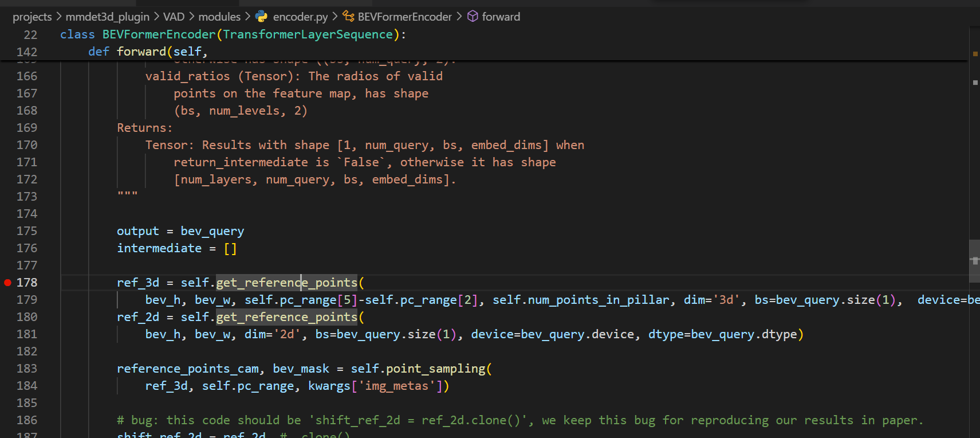Click the forward method cube icon
Screen dimensions: 980x438
pyautogui.click(x=473, y=17)
